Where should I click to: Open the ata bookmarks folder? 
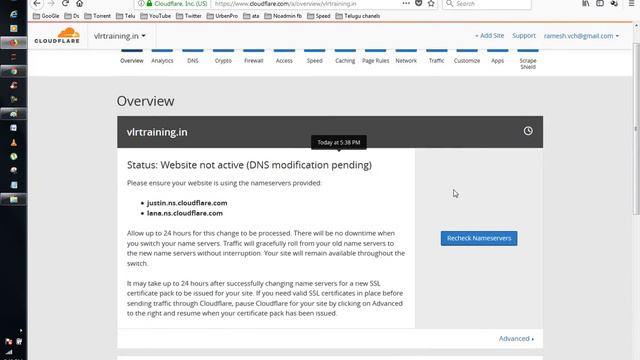[x=251, y=16]
